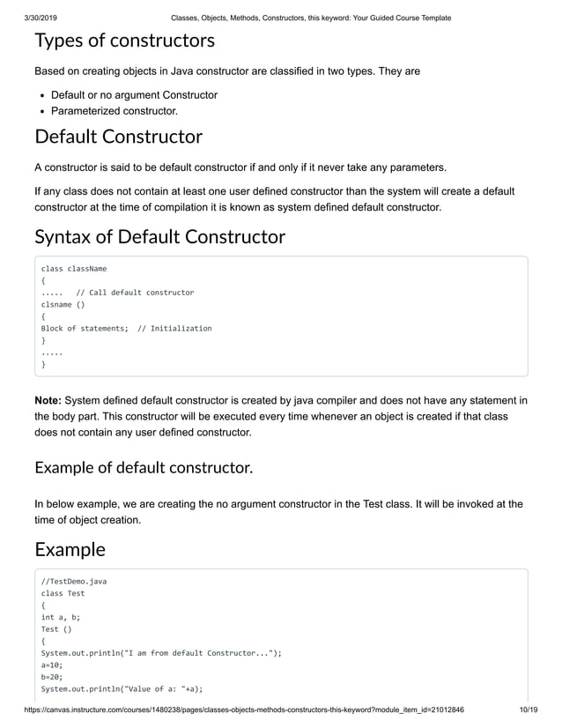Viewport: 562px width, 728px height.
Task: Click the 'Example' heading
Action: click(x=70, y=550)
